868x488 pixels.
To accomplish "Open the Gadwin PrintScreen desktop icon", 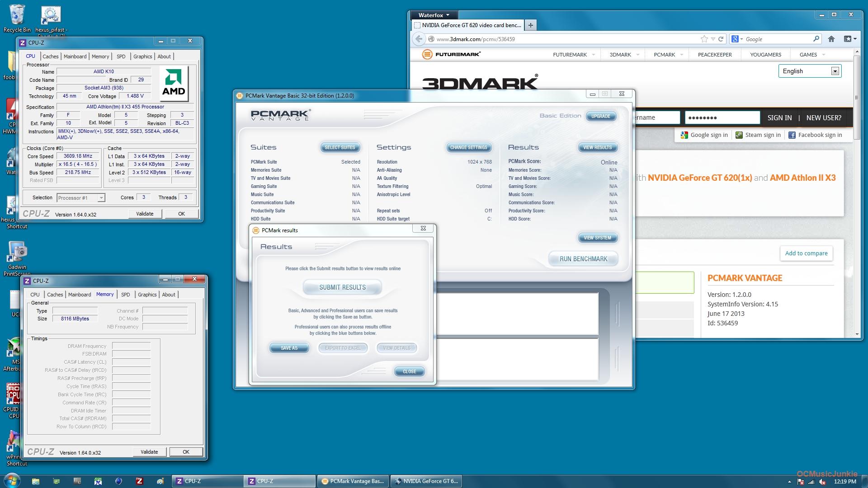I will 17,258.
